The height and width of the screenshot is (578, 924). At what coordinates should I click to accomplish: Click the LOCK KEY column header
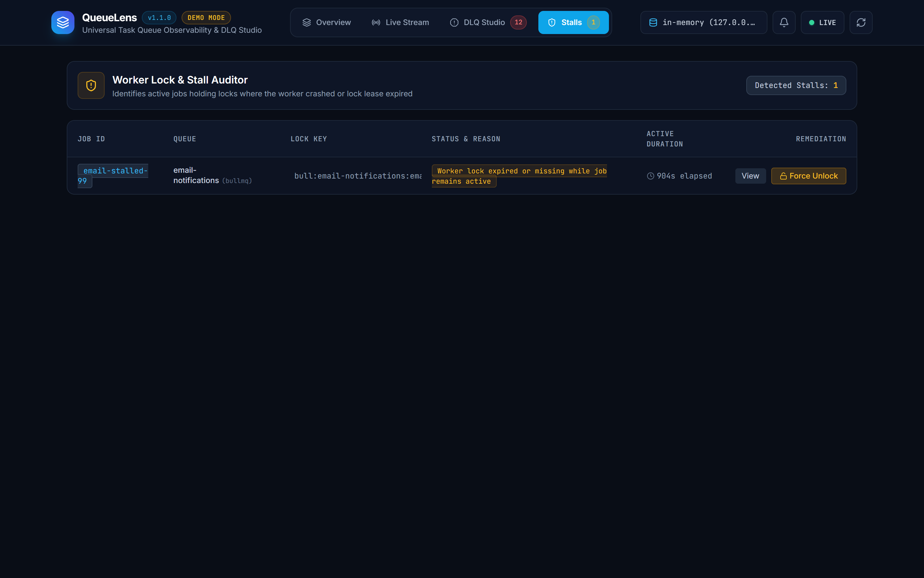pyautogui.click(x=309, y=139)
